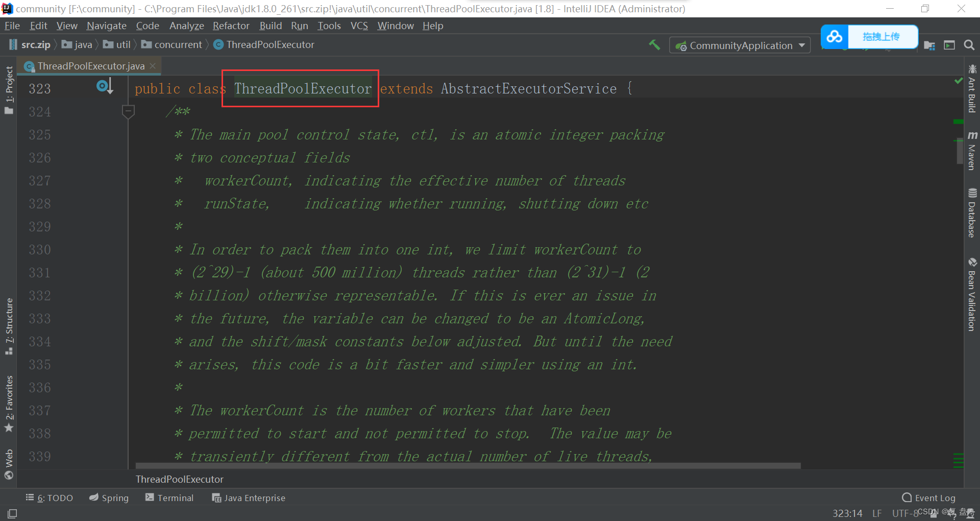
Task: Open the Event Log panel
Action: pyautogui.click(x=929, y=498)
